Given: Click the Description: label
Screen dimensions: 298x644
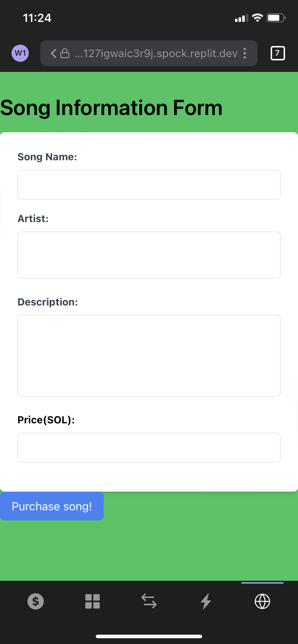Looking at the screenshot, I should click(48, 302).
